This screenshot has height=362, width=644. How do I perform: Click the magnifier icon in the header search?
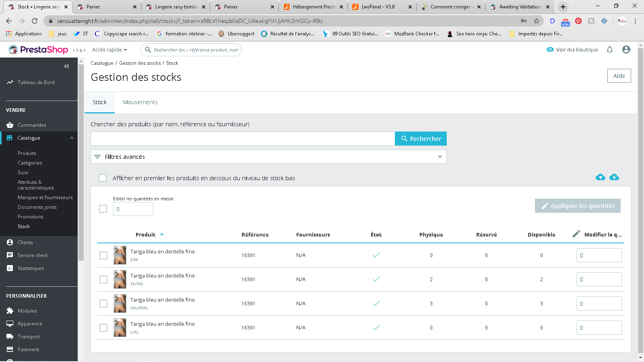point(148,50)
